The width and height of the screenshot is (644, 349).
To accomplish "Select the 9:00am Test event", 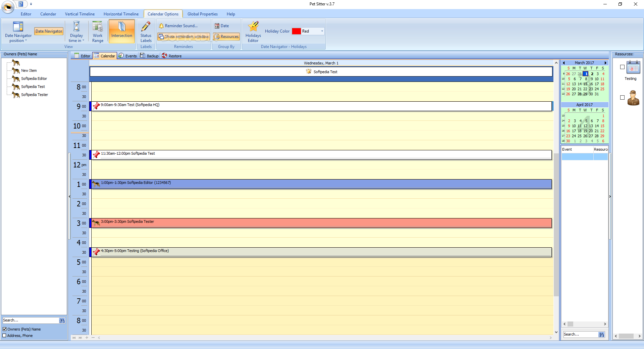I will click(x=321, y=106).
